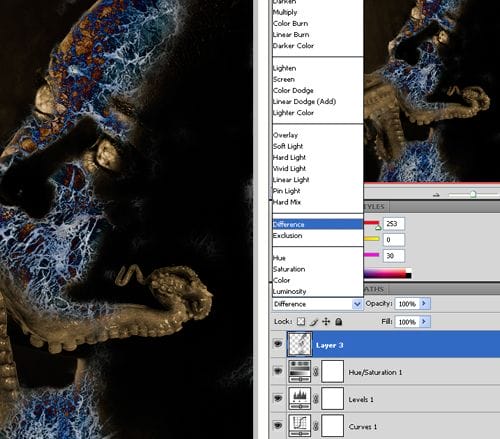
Task: Click link icon on Levels 1 layer
Action: (x=316, y=399)
